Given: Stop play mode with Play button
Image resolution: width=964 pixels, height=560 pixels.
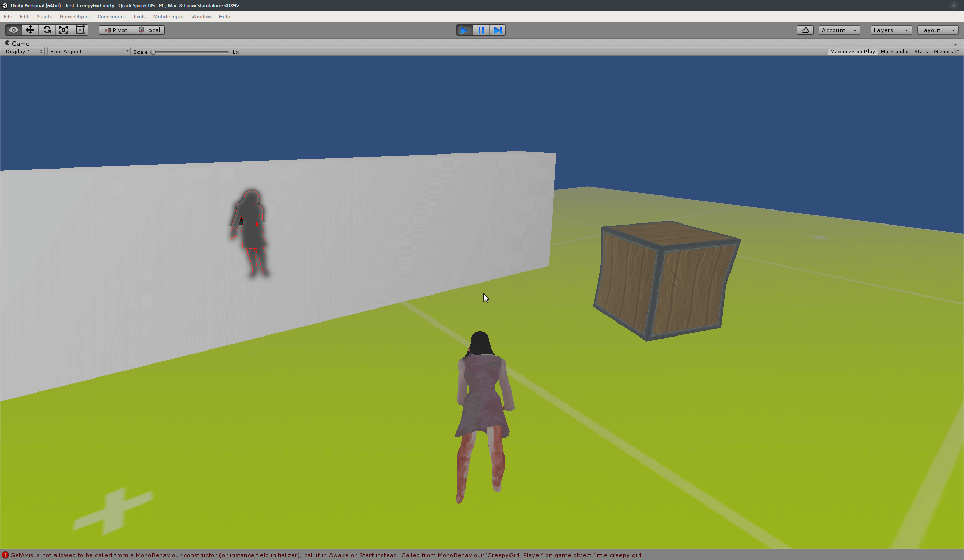Looking at the screenshot, I should (464, 30).
